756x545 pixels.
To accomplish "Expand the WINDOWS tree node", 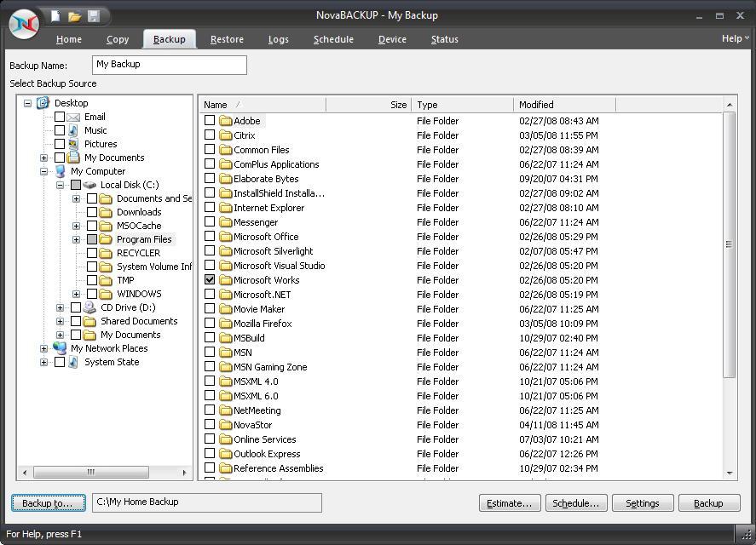I will [x=76, y=294].
